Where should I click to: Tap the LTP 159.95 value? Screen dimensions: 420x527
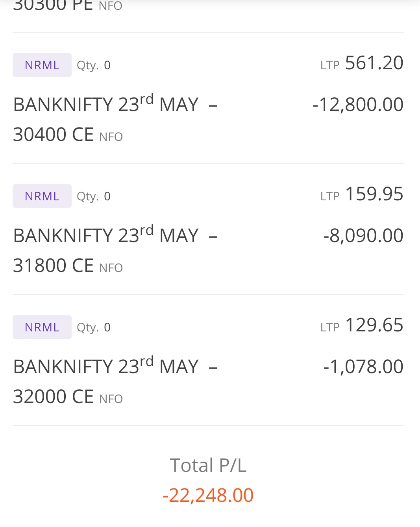pyautogui.click(x=374, y=194)
